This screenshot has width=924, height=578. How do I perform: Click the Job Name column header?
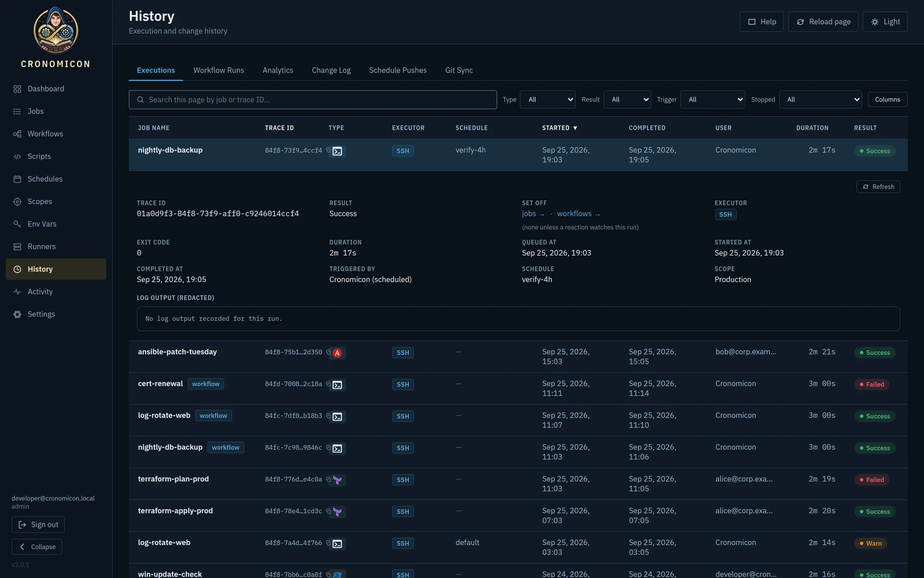154,128
